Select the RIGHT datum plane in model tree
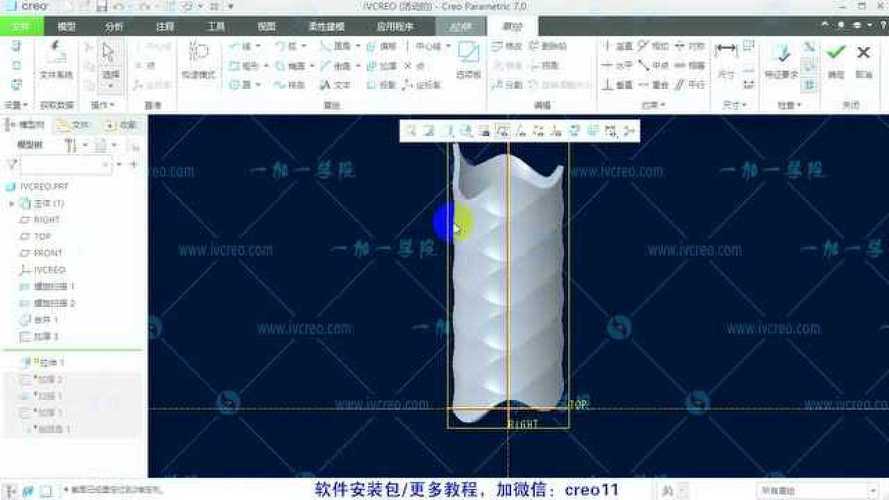The image size is (889, 500). (46, 220)
